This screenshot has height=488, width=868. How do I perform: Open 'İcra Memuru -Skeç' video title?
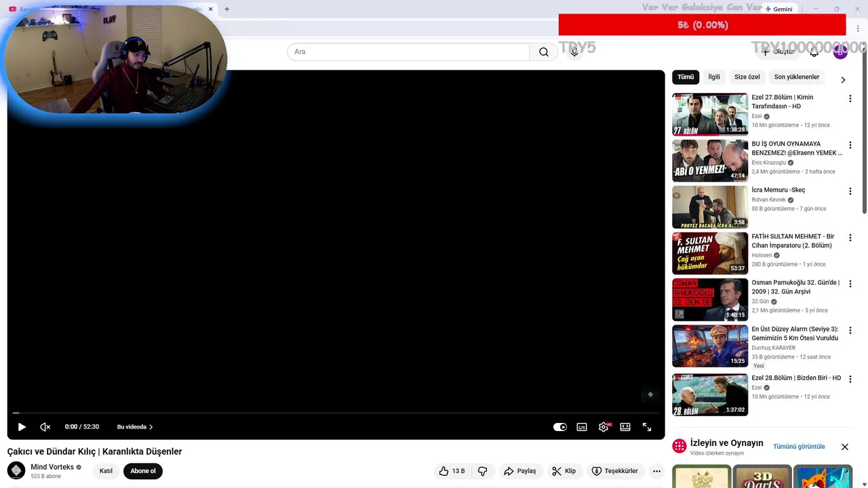click(778, 190)
